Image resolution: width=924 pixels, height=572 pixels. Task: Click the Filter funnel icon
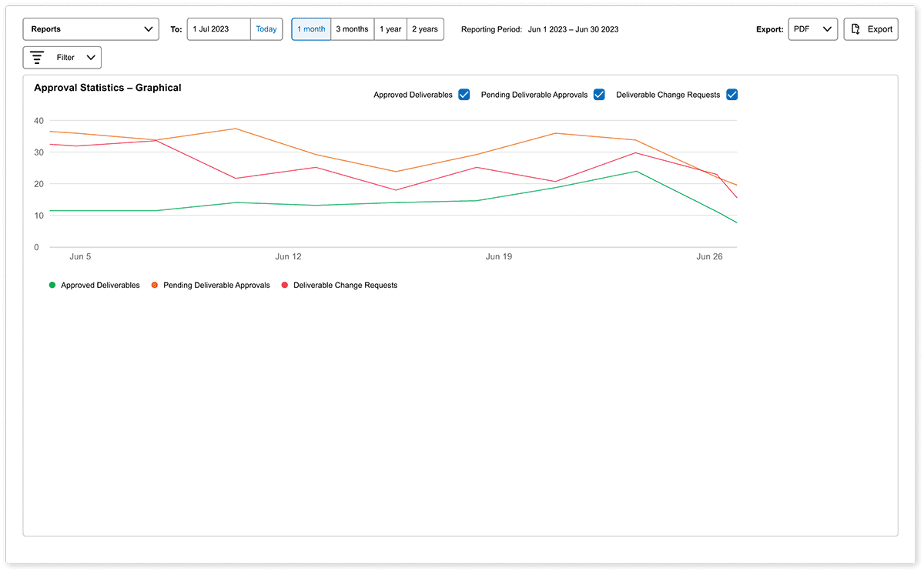tap(37, 57)
